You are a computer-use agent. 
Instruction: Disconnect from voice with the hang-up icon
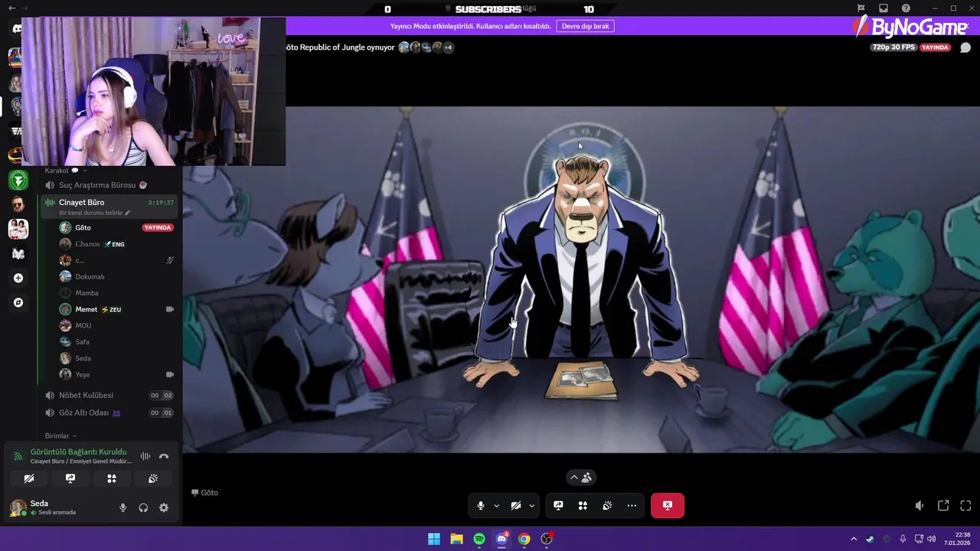[164, 456]
